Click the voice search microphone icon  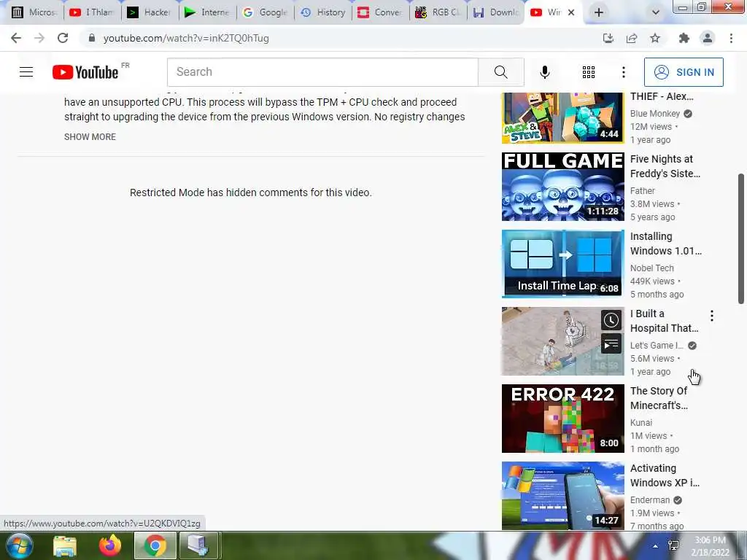coord(544,72)
